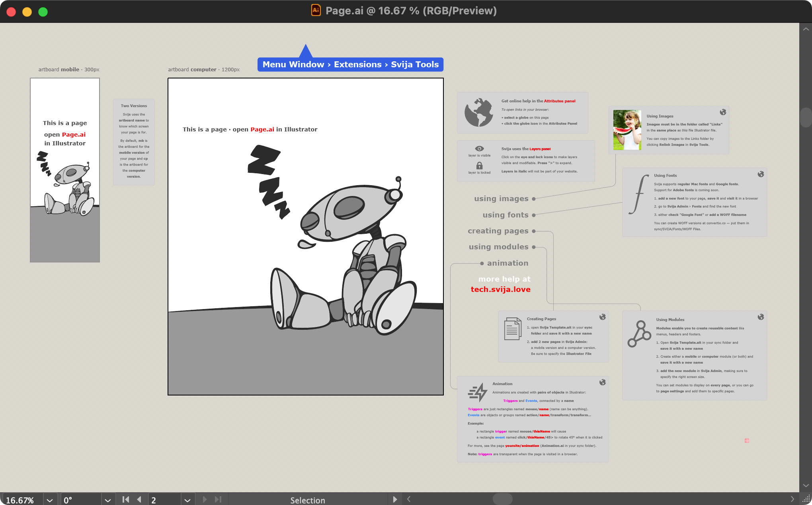Click the globe icon on Creating Pages card

602,317
